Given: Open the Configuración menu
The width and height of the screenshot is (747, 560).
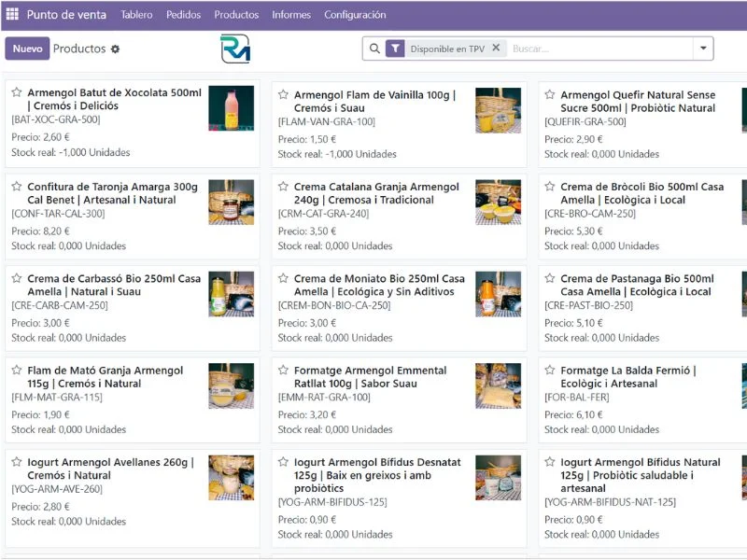Looking at the screenshot, I should pos(355,15).
